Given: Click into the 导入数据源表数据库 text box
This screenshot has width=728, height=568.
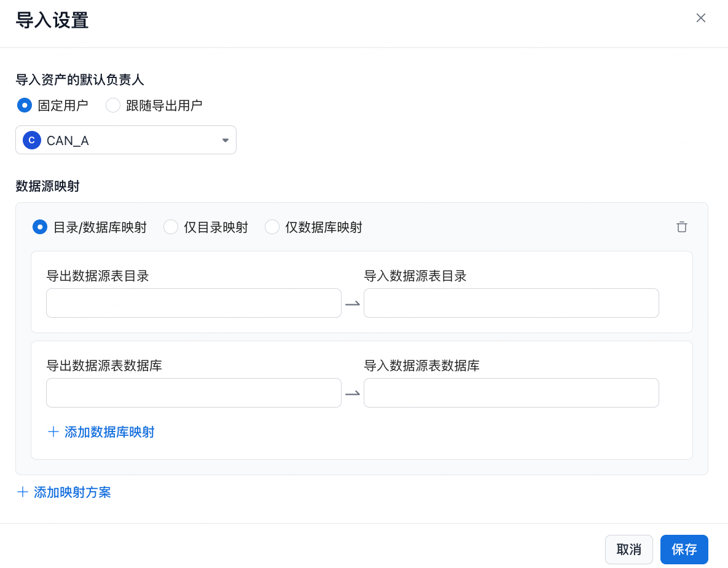Looking at the screenshot, I should coord(511,393).
